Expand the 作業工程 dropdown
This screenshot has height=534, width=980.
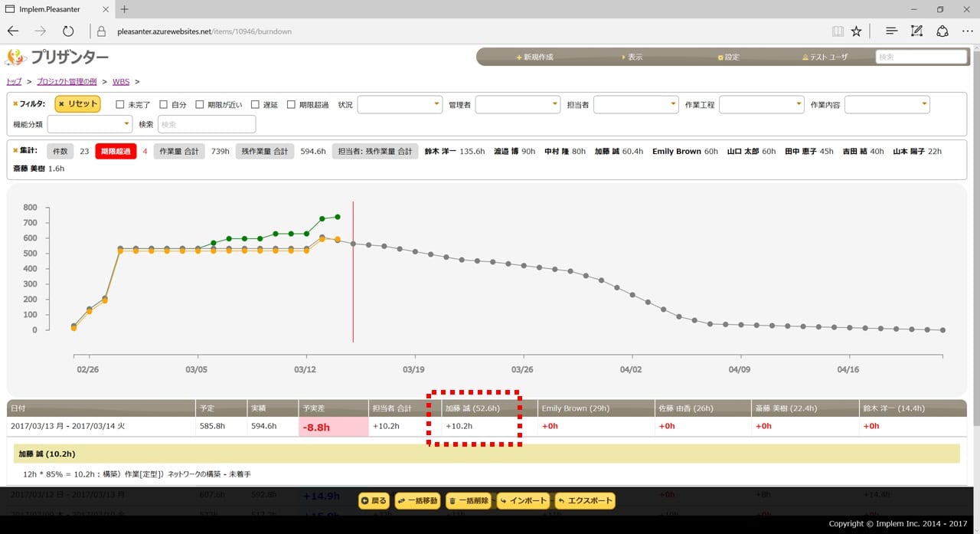pyautogui.click(x=762, y=104)
